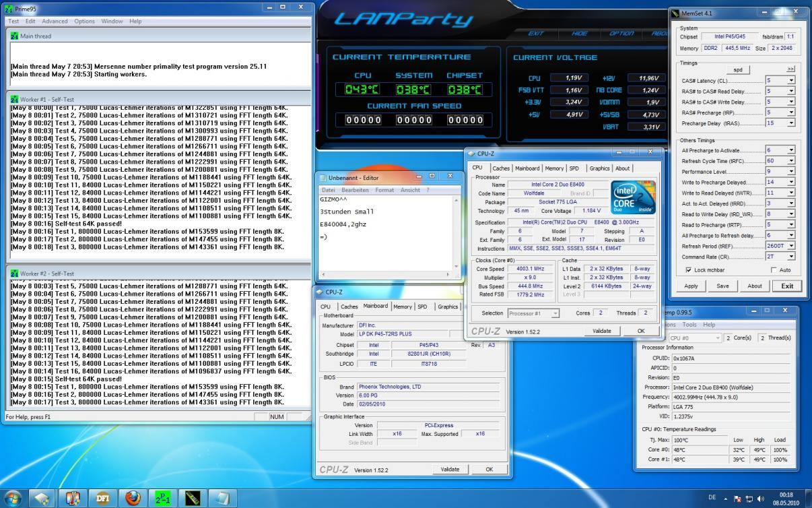
Task: Open the network tray icon
Action: [x=749, y=499]
